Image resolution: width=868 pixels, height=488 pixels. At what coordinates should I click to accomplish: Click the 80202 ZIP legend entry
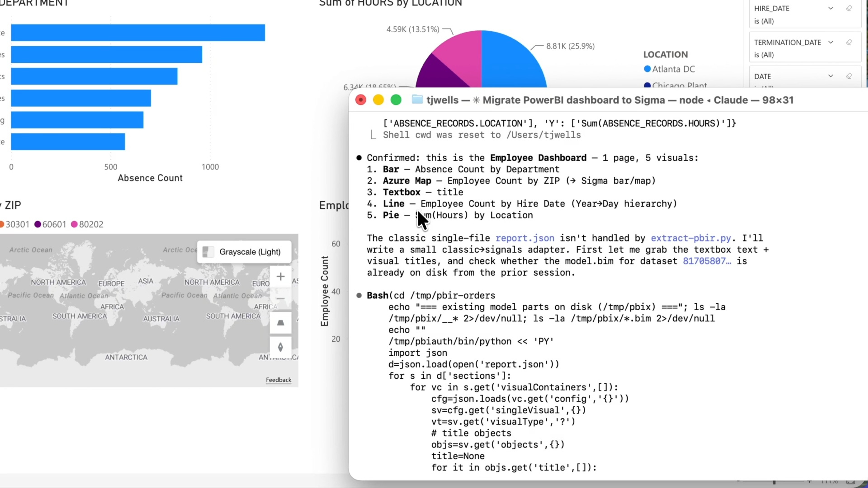[87, 224]
